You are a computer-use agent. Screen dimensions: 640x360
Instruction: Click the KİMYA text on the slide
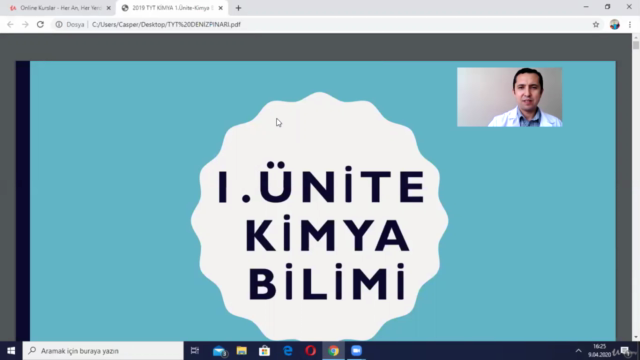point(327,233)
